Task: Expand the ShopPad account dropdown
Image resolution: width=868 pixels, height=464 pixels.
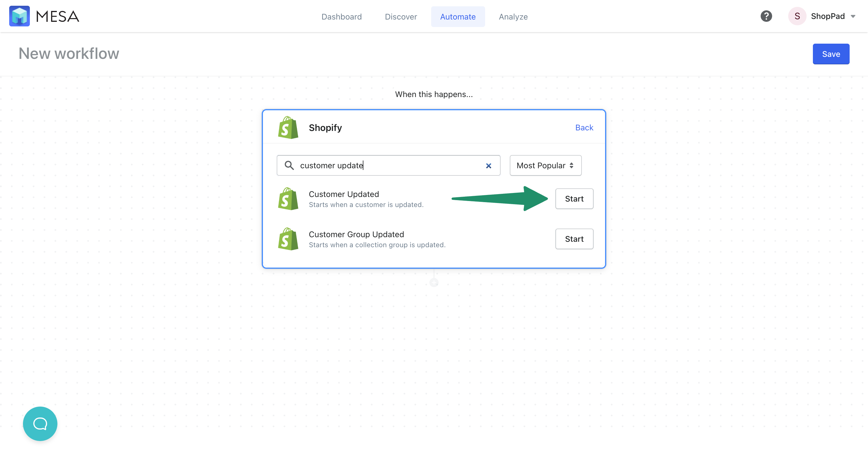Action: pos(853,17)
